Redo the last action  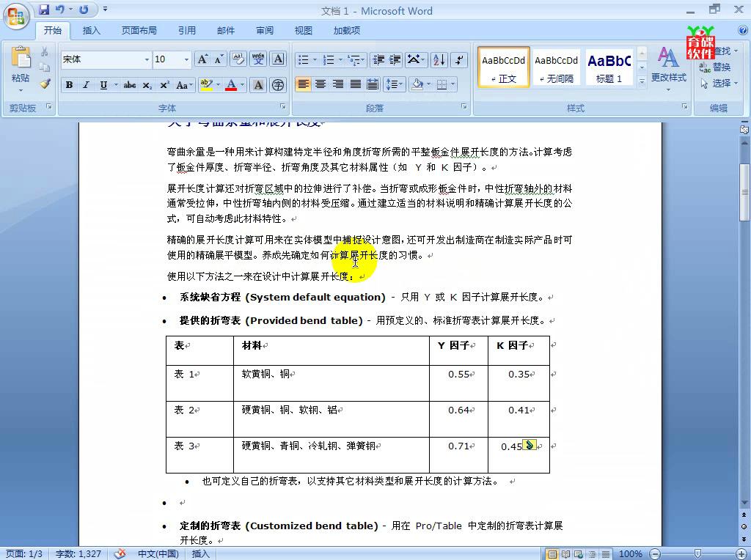pos(84,10)
